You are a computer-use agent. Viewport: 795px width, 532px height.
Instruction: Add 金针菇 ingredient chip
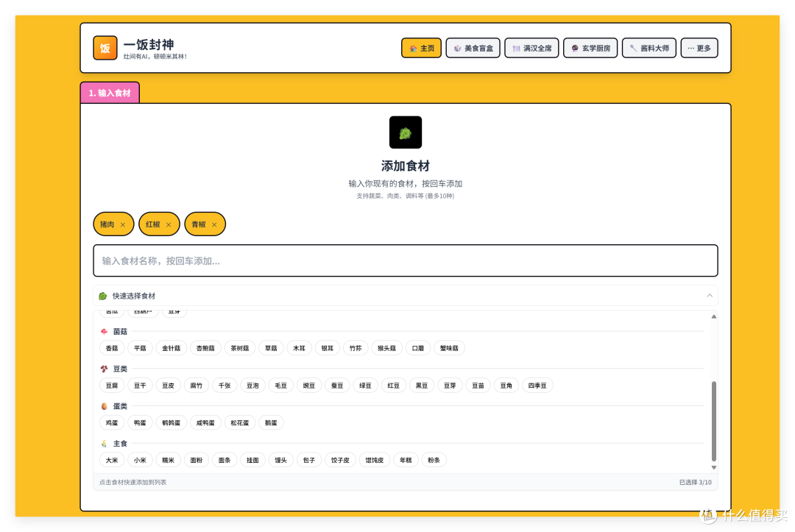172,348
